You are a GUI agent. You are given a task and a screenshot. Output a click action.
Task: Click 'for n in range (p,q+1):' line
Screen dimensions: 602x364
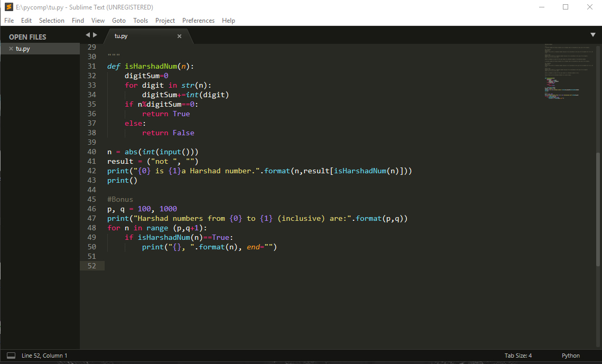click(157, 228)
